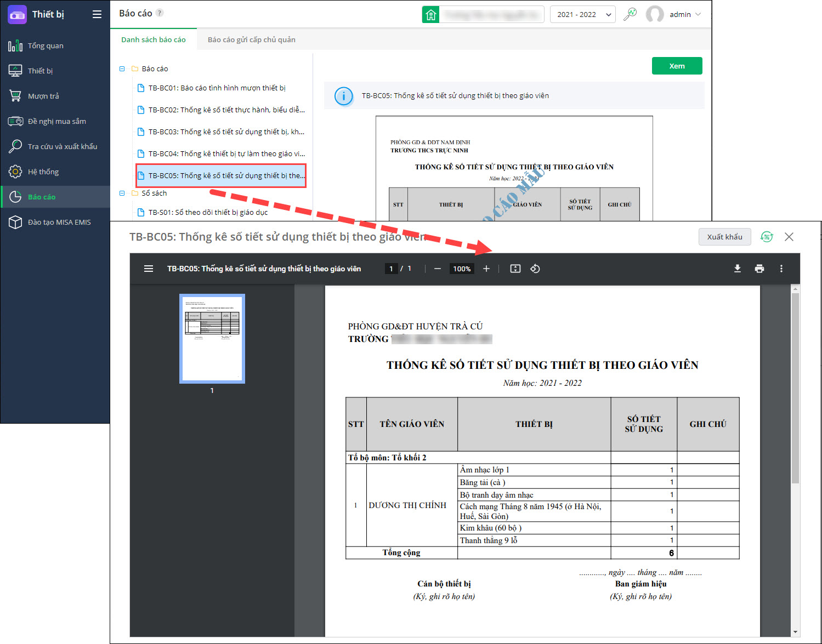Toggle the sidebar hamburger menu
822x644 pixels.
[x=97, y=14]
